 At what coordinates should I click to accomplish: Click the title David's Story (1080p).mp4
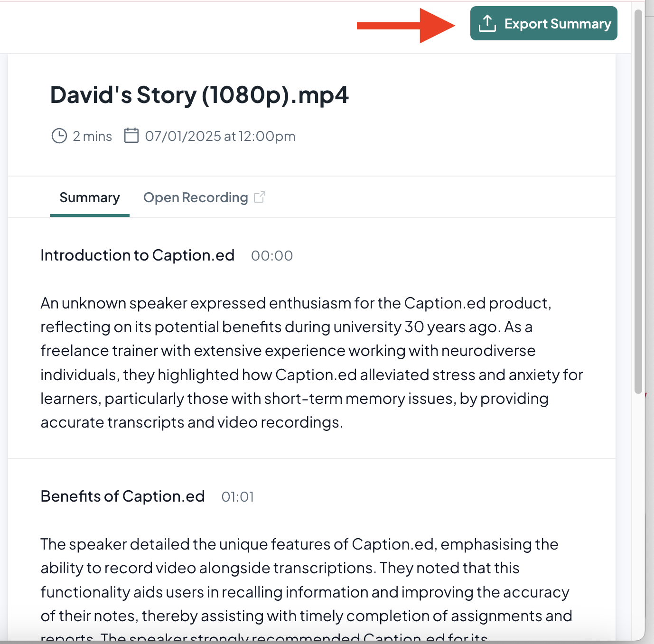coord(199,95)
